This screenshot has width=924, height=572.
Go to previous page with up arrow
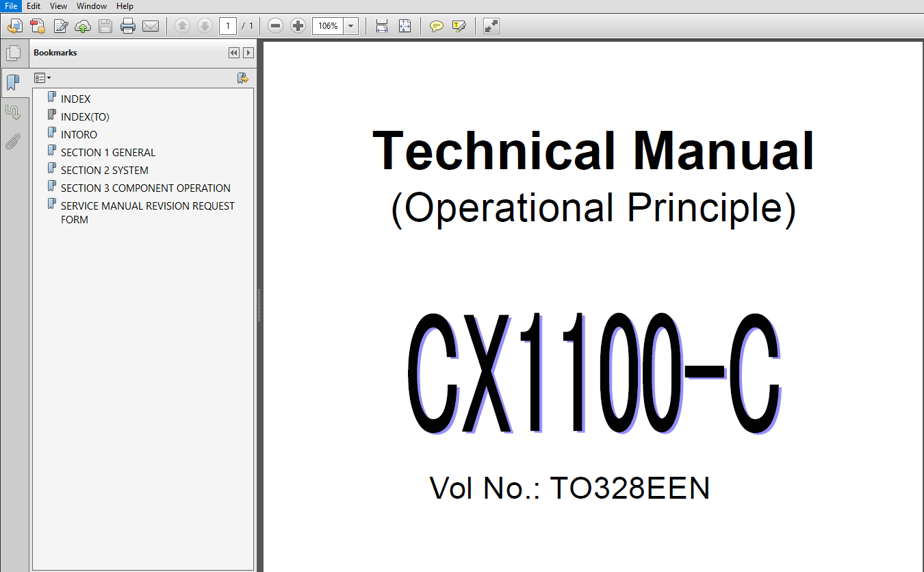(182, 26)
